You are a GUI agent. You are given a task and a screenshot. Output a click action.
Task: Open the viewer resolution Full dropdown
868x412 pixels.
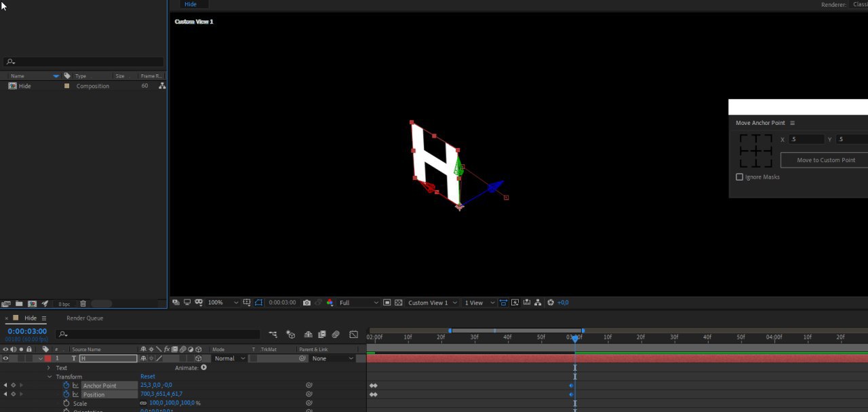359,303
